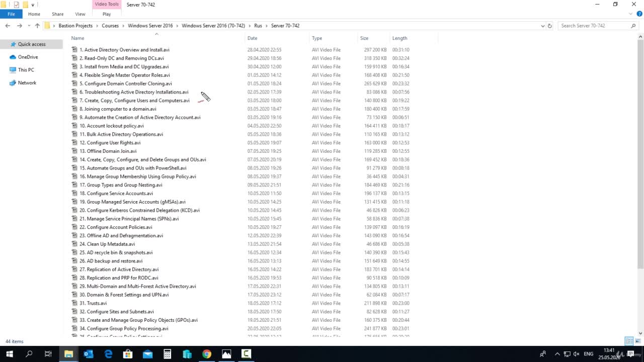
Task: Select file 10. Account lockout policy.avi
Action: coord(111,126)
